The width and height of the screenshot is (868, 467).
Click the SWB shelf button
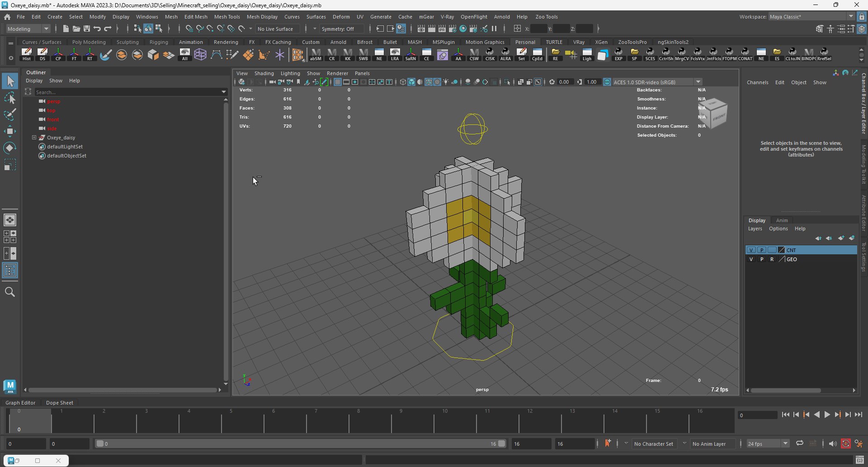363,54
